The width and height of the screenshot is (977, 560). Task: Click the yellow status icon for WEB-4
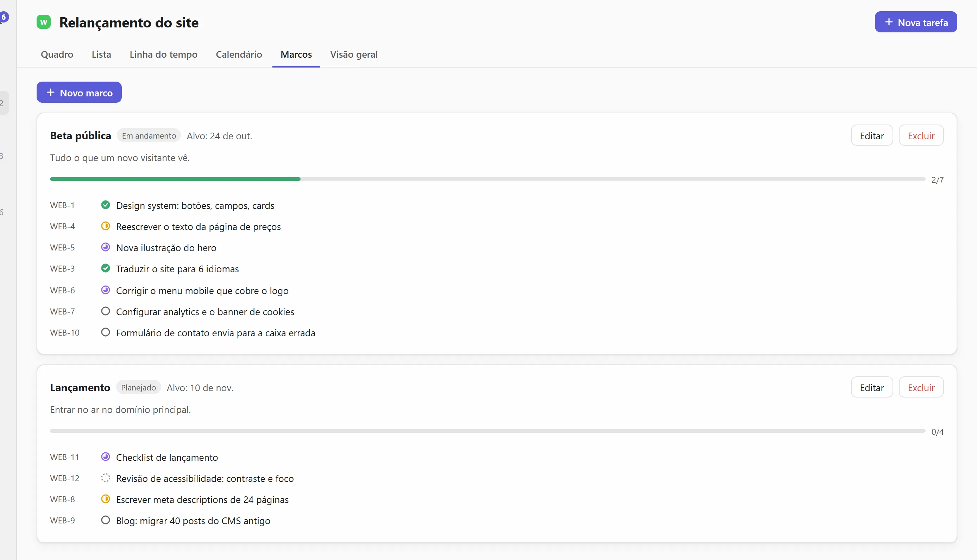106,226
